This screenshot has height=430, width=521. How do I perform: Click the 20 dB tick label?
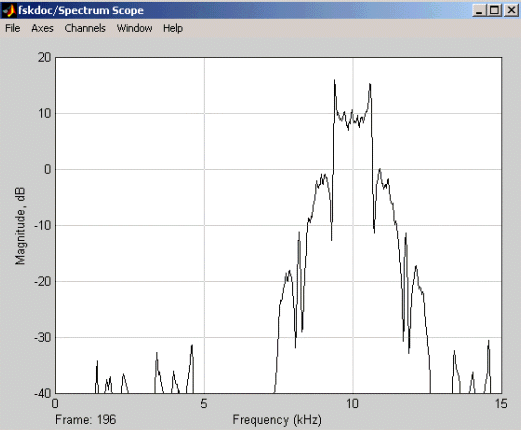pyautogui.click(x=44, y=58)
